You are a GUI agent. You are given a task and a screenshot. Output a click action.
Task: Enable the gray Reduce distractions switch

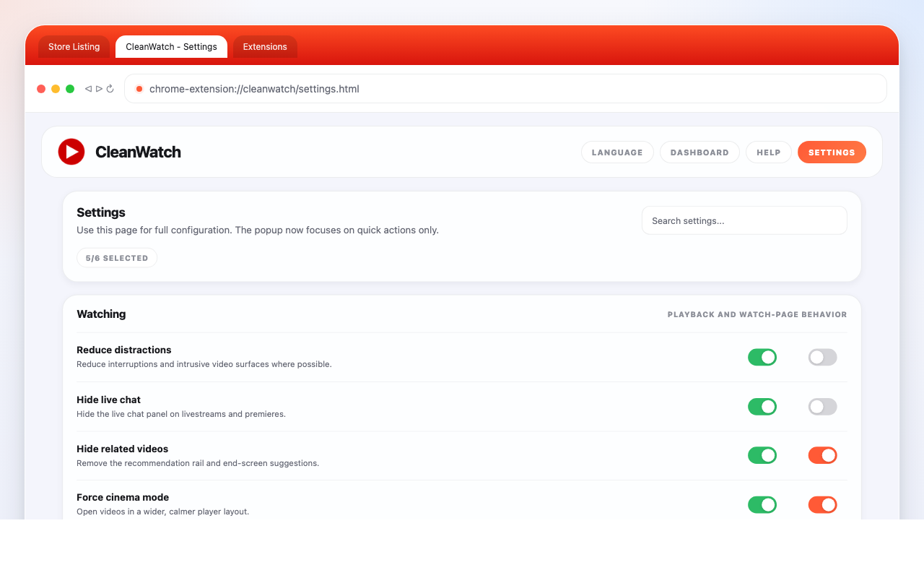coord(822,357)
